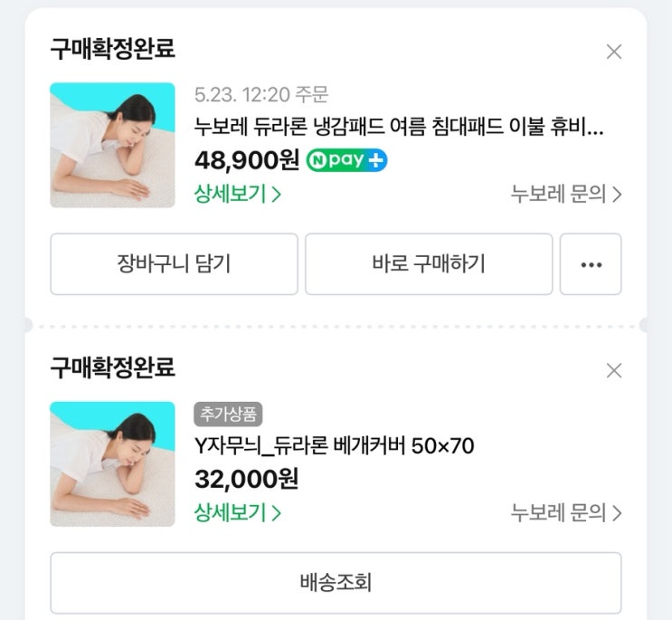This screenshot has width=672, height=620.
Task: Click the 5.23. 12:20 주문 date
Action: [x=261, y=94]
